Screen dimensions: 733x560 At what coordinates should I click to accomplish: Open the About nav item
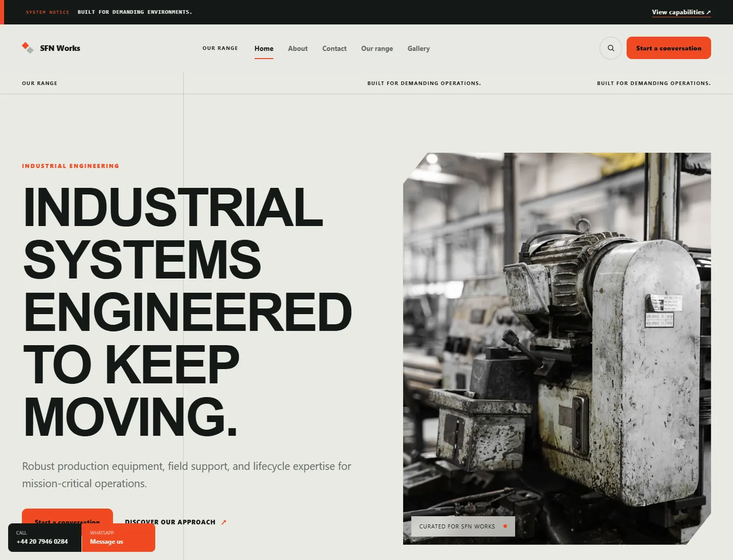coord(298,48)
